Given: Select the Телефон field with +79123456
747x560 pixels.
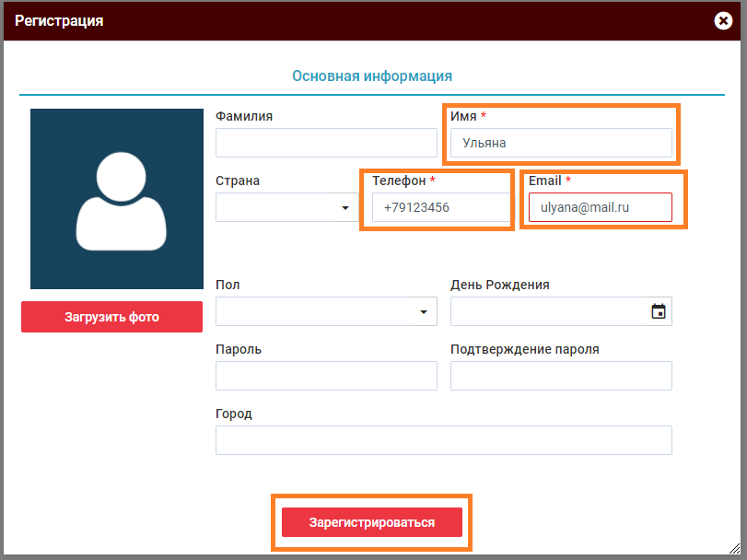Looking at the screenshot, I should pyautogui.click(x=440, y=207).
